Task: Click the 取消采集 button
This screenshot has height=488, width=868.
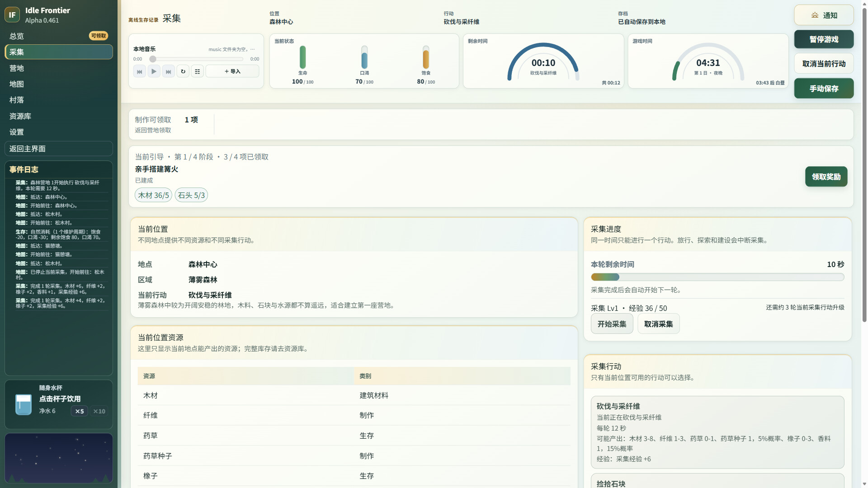Action: point(658,324)
